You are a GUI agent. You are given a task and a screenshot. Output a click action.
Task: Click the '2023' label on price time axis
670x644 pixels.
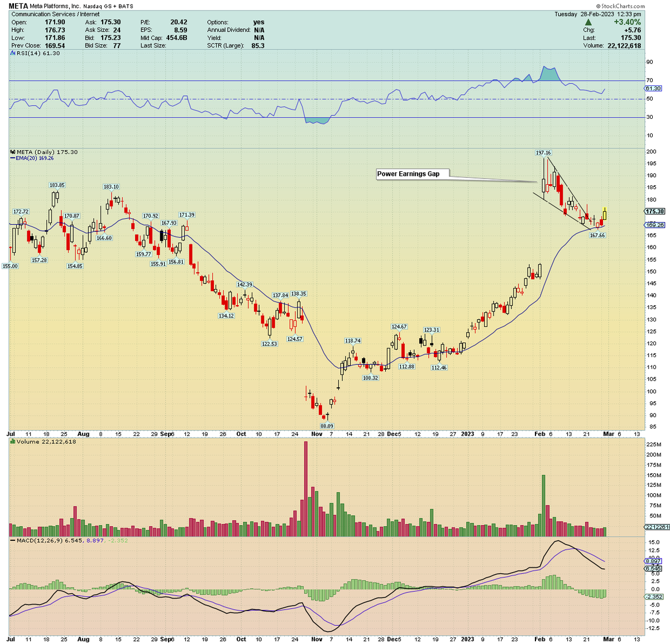pos(467,434)
